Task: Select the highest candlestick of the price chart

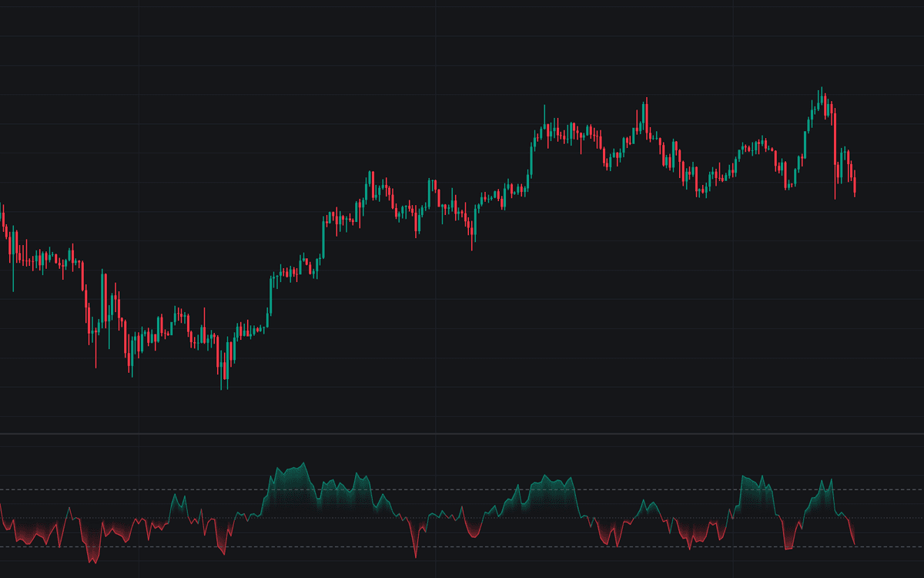Action: (822, 96)
